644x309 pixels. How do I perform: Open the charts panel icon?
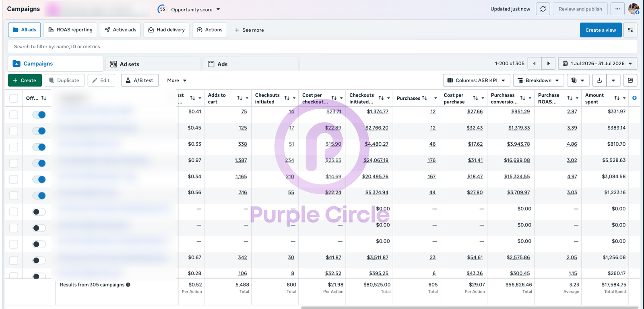(x=630, y=80)
